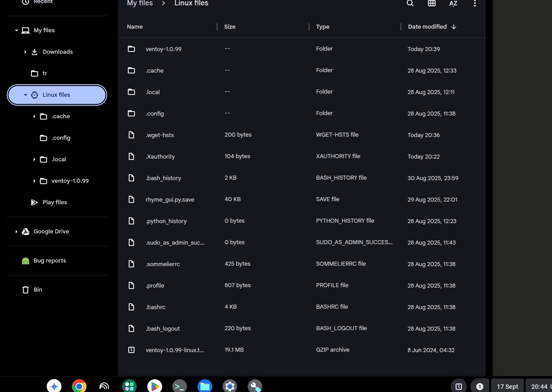This screenshot has width=552, height=392.
Task: Select Play files in sidebar
Action: (x=54, y=202)
